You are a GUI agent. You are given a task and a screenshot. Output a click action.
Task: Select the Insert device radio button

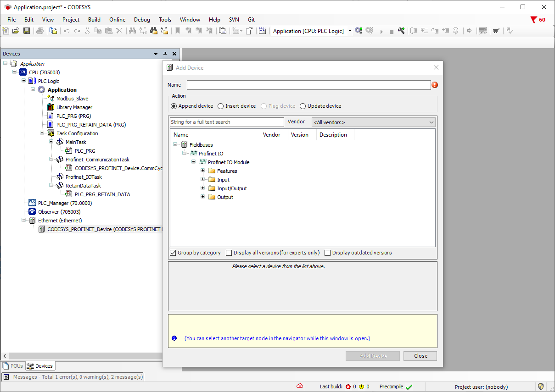(221, 106)
